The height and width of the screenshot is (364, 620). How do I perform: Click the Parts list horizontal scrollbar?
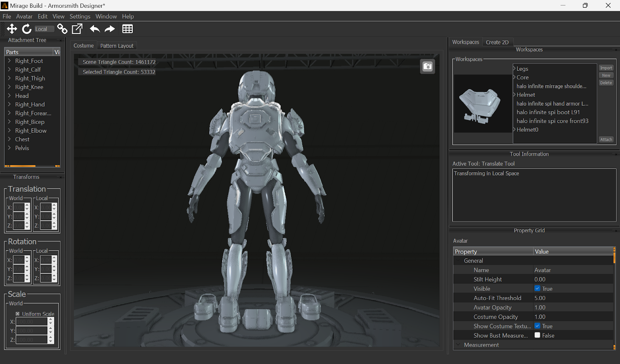[23, 166]
